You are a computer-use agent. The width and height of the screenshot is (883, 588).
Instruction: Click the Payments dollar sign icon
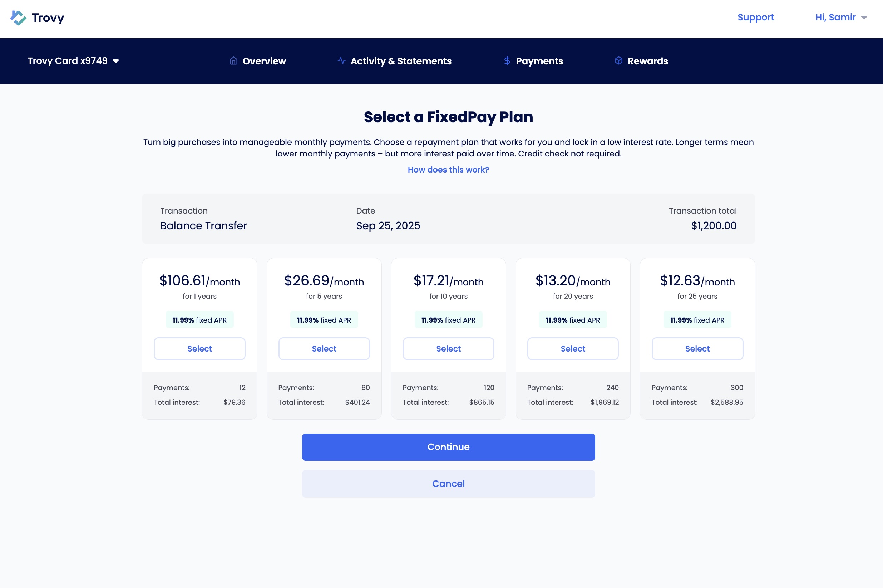coord(507,61)
